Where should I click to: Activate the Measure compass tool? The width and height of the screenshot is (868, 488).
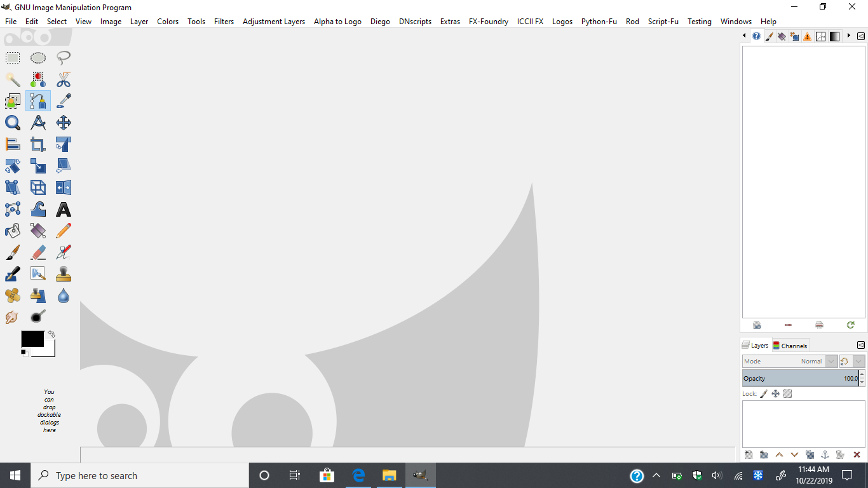[38, 123]
